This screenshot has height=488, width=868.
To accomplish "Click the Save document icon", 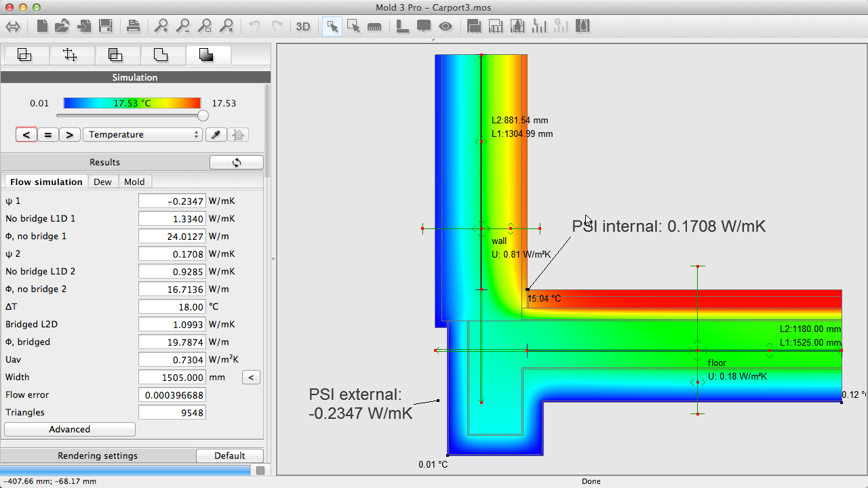I will tap(105, 26).
